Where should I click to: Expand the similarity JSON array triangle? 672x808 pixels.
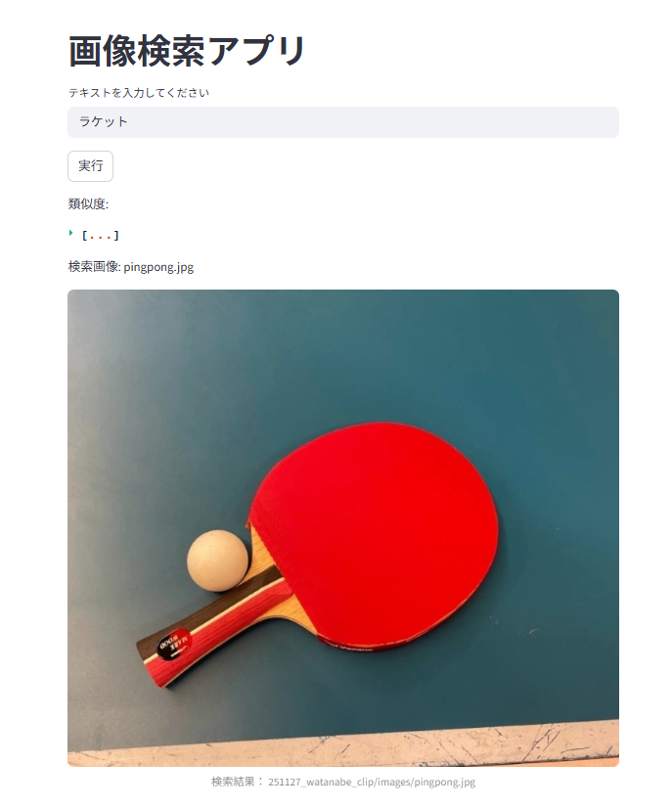click(70, 234)
